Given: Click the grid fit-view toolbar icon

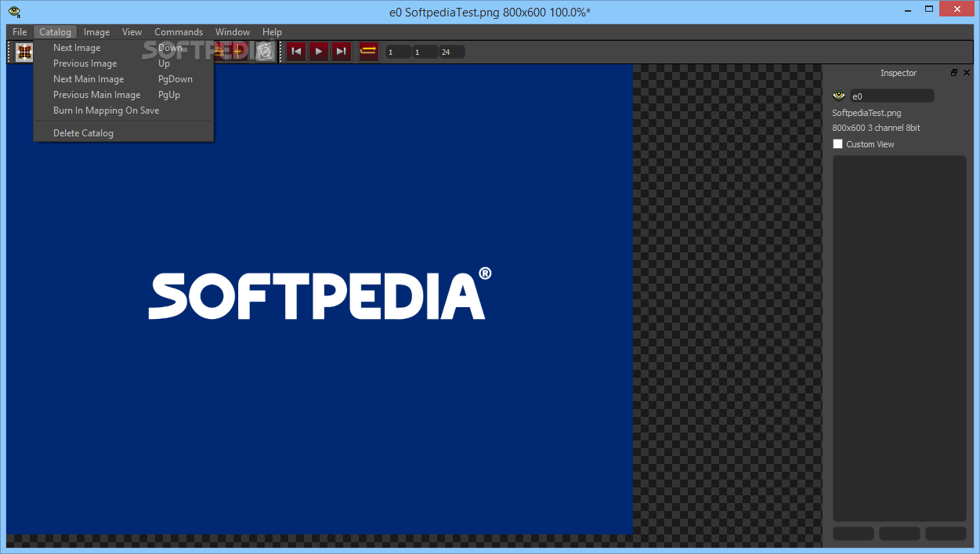Looking at the screenshot, I should click(24, 53).
